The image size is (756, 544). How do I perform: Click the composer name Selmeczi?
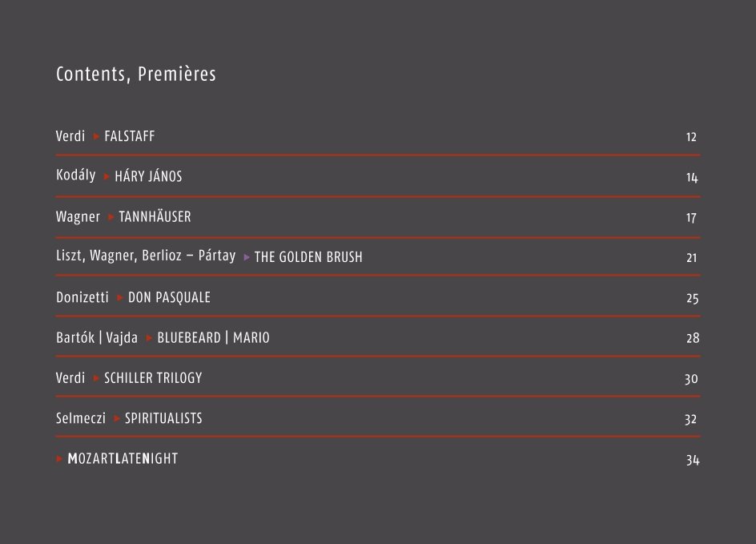[81, 418]
